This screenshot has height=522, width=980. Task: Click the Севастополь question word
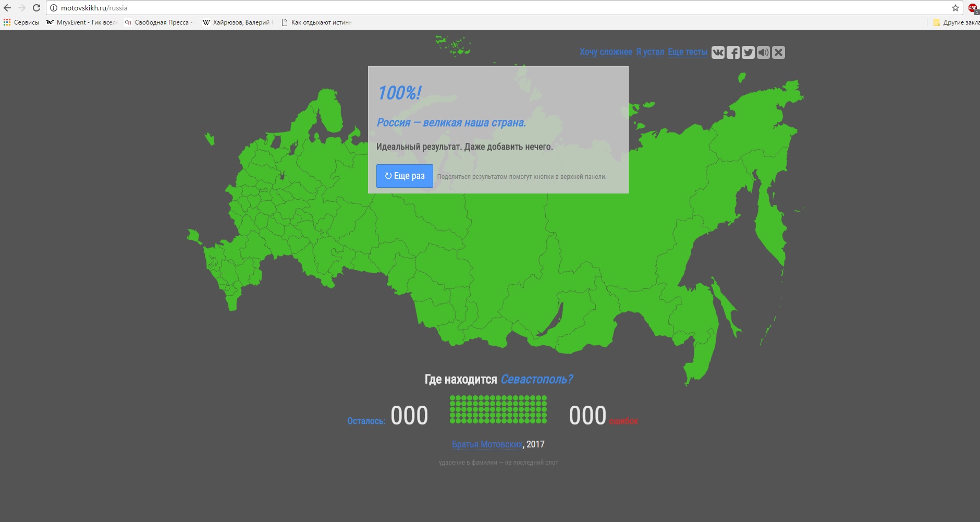(536, 379)
